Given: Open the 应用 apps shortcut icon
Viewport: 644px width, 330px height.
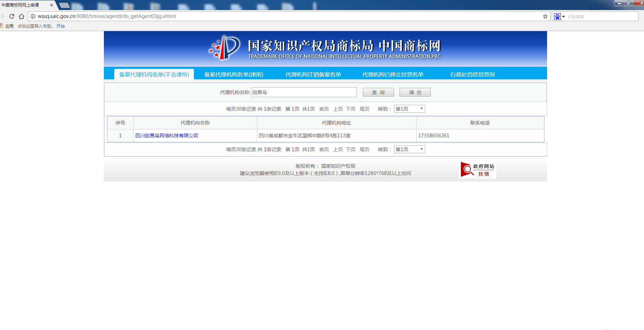Looking at the screenshot, I should tap(7, 26).
